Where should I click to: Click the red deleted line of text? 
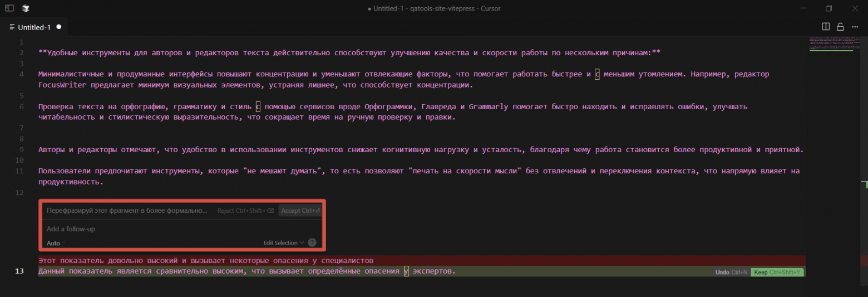[206, 261]
